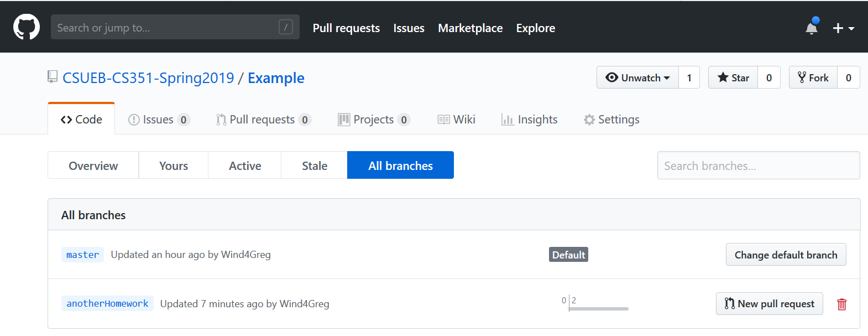This screenshot has height=336, width=868.
Task: Click the repository book icon
Action: click(x=53, y=77)
